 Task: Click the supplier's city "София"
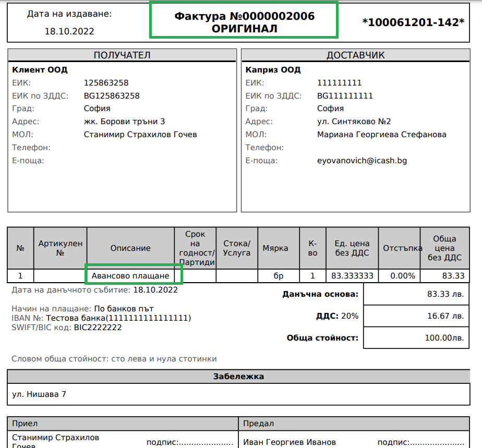330,108
